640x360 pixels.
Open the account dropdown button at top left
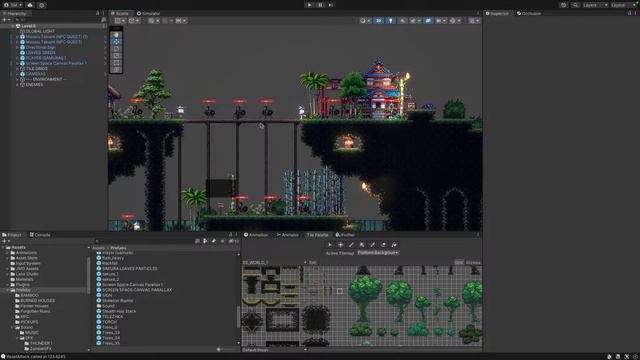click(x=12, y=5)
